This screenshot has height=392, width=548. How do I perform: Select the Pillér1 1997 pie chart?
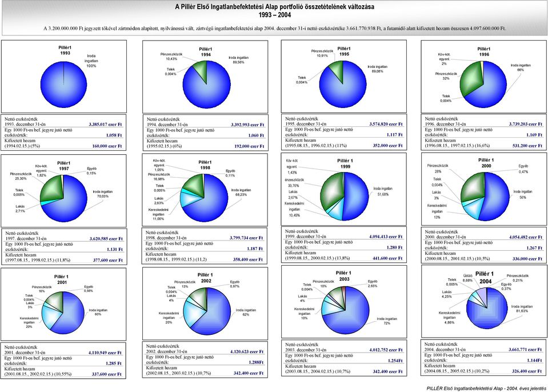click(63, 198)
